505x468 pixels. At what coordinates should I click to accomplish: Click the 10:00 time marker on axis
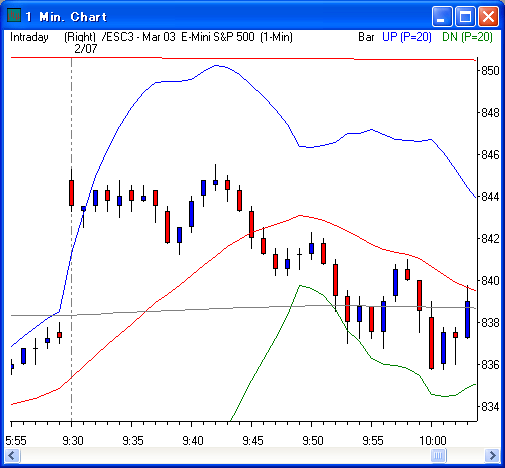click(433, 441)
